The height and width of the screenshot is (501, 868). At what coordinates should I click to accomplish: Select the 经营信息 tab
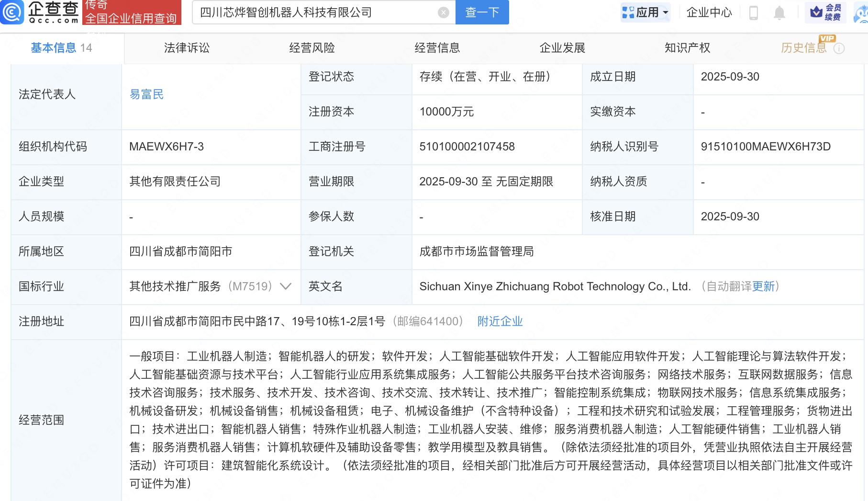[x=438, y=48]
